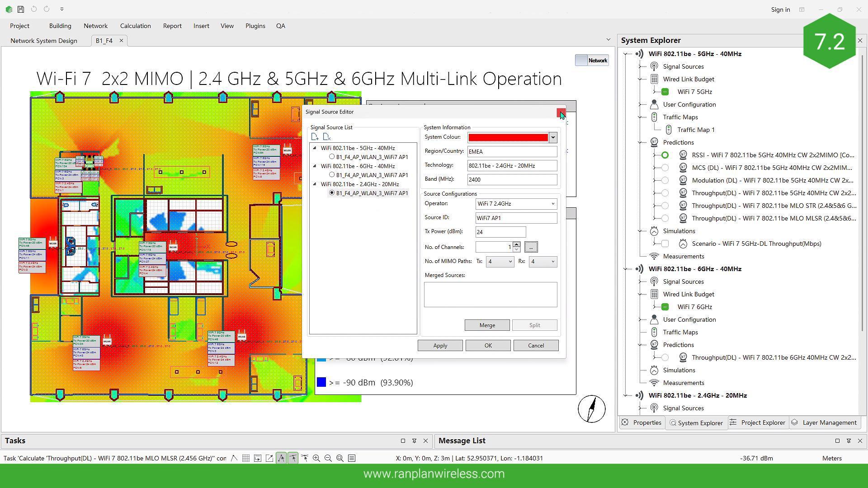Open the Plugins menu
Image resolution: width=868 pixels, height=488 pixels.
click(255, 26)
